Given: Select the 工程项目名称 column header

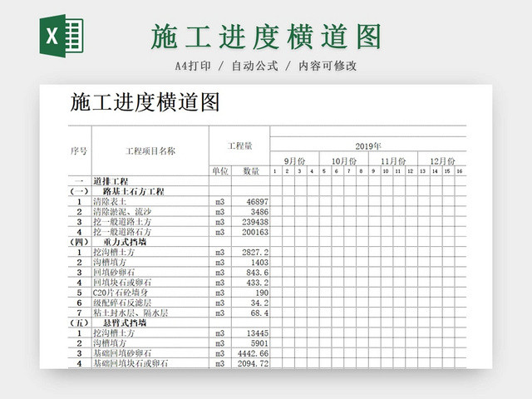Looking at the screenshot, I should pyautogui.click(x=150, y=151).
